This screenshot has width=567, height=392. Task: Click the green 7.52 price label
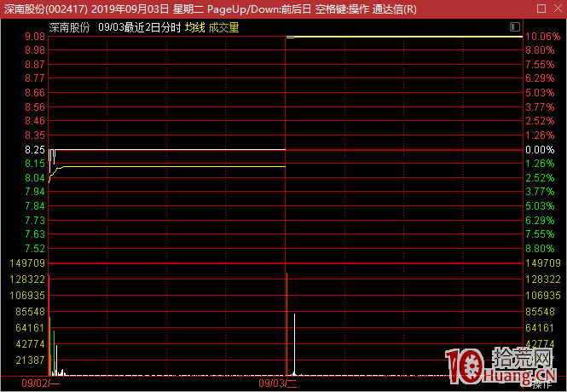(35, 249)
